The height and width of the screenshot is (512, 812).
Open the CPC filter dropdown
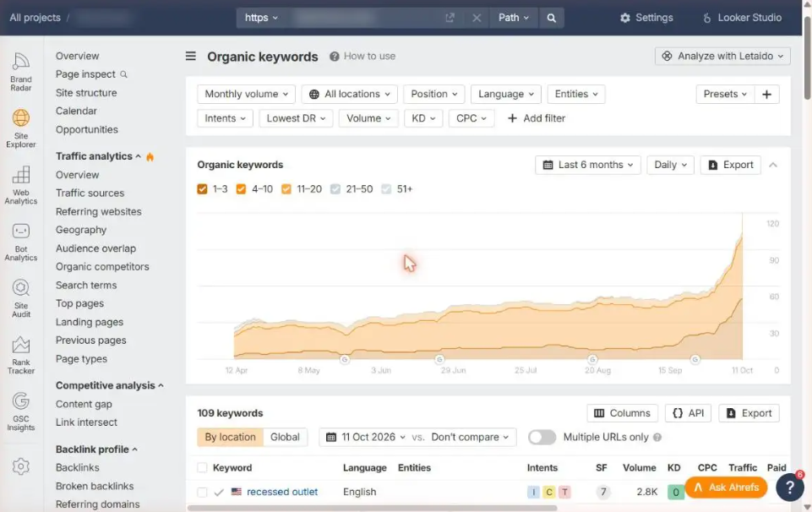coord(471,118)
